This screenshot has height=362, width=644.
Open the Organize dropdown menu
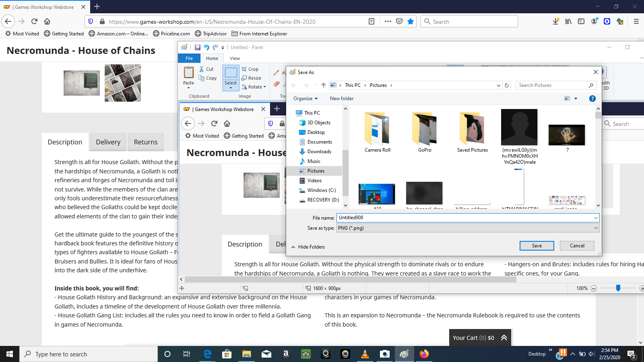coord(305,99)
